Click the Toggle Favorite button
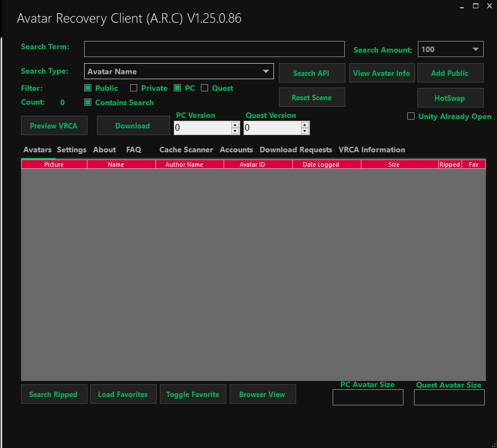Viewport: 497px width, 448px height. coord(193,394)
